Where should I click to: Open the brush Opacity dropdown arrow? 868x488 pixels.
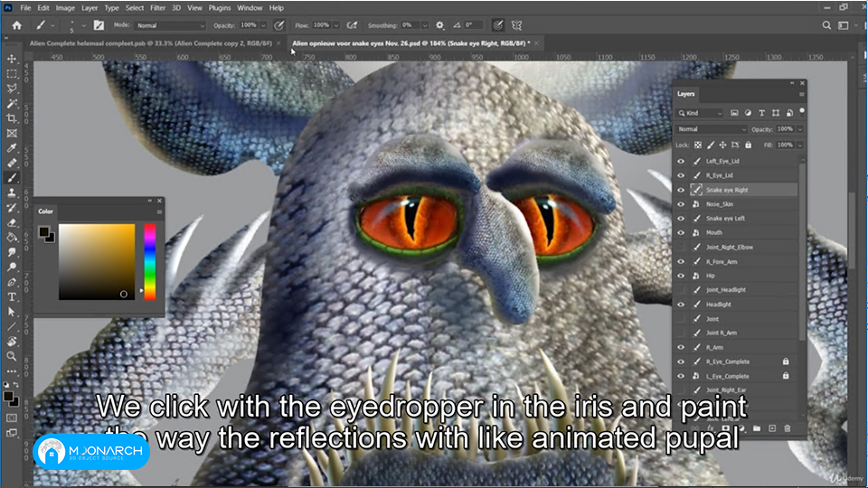point(263,25)
